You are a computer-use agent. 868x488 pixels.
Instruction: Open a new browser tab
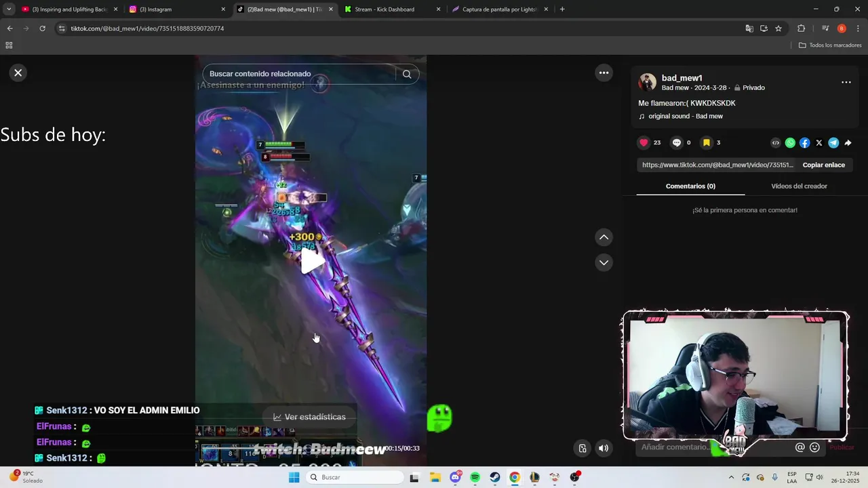point(562,9)
